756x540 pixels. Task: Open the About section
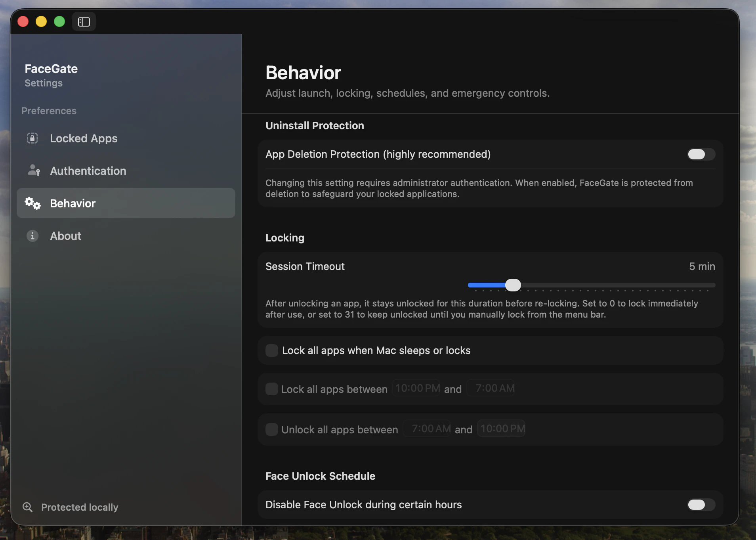point(126,236)
